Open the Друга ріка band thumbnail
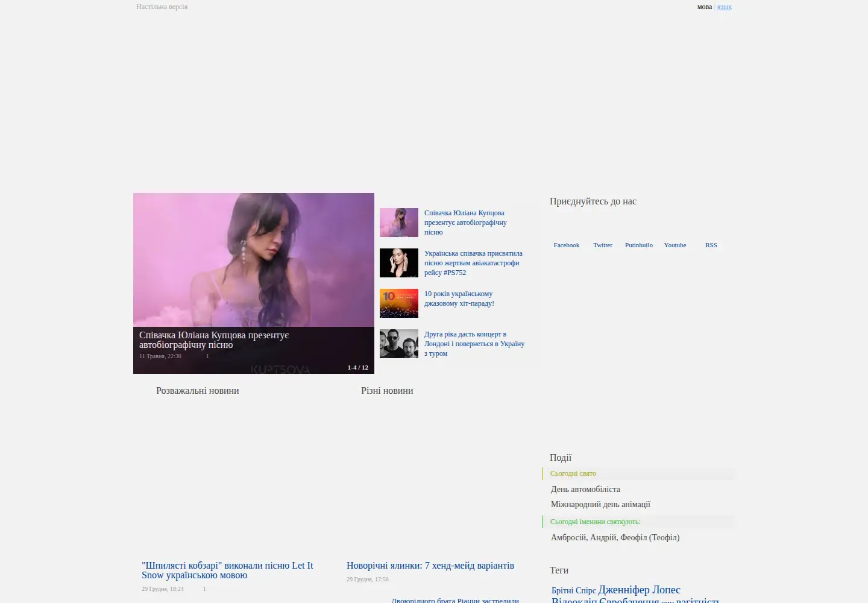This screenshot has height=603, width=868. [x=399, y=344]
